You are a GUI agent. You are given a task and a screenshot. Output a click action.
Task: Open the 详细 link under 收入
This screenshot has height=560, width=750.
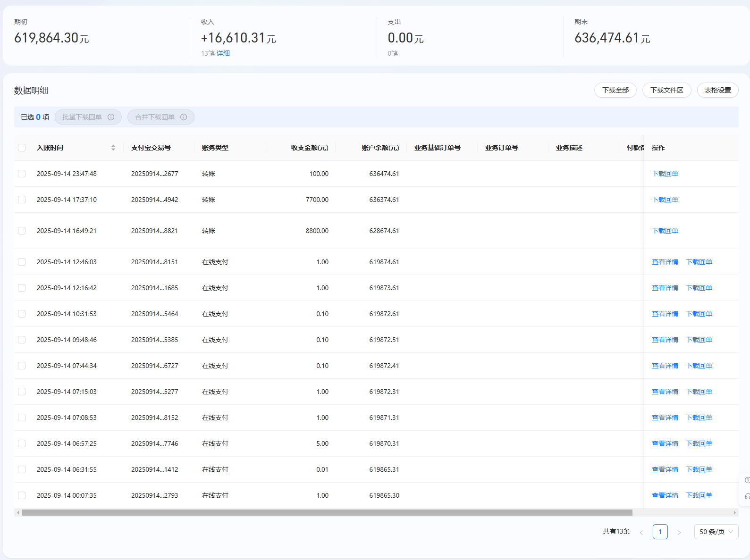click(x=223, y=53)
